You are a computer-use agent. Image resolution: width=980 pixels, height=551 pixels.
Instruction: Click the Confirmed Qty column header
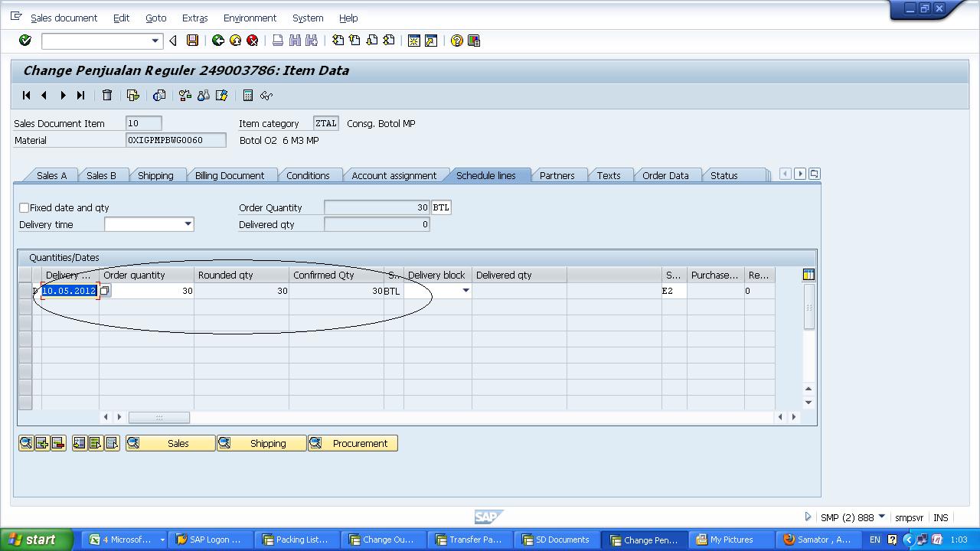pos(336,275)
